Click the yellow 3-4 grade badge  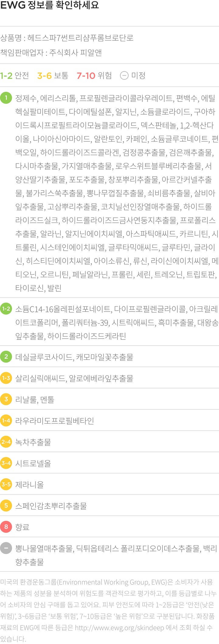point(6,463)
